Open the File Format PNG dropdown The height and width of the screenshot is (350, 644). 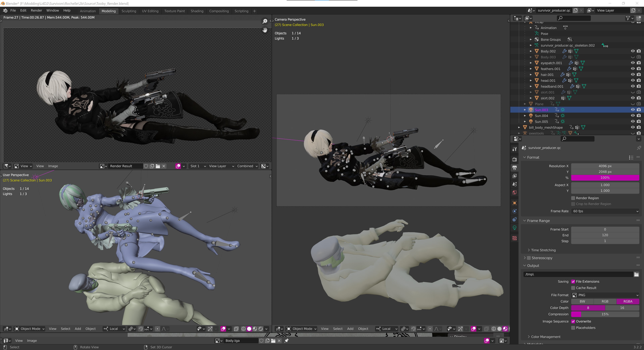tap(605, 295)
